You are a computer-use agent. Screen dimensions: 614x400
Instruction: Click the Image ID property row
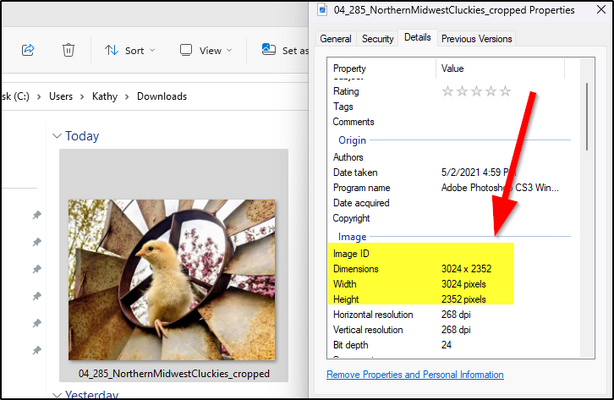click(454, 254)
